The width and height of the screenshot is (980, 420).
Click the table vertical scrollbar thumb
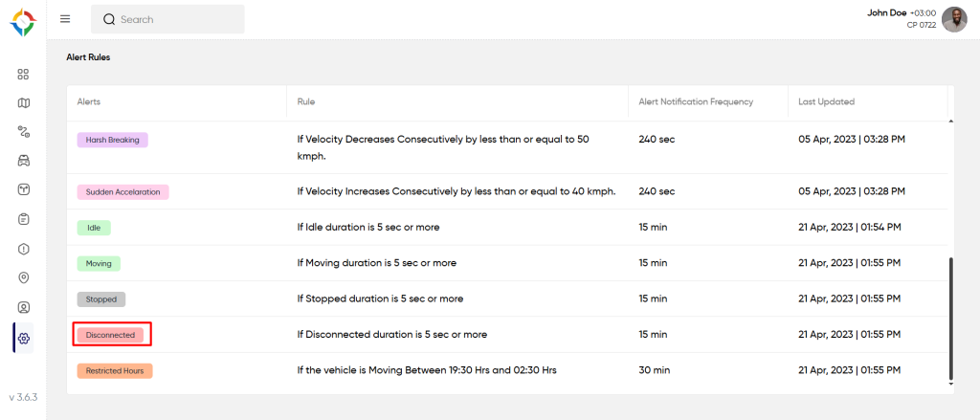click(950, 316)
